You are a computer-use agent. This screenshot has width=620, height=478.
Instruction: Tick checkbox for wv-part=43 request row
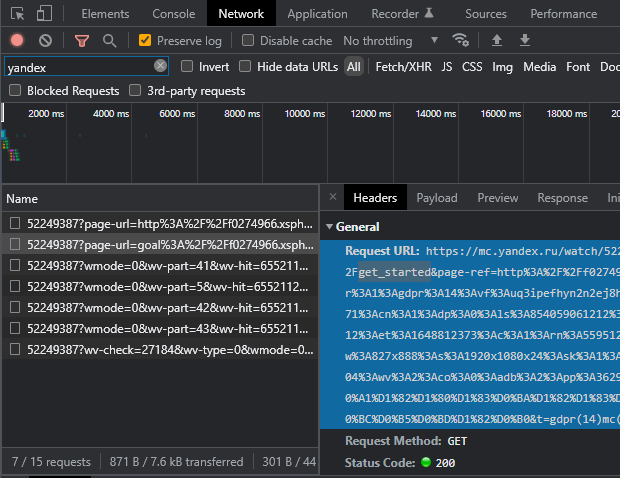[15, 328]
